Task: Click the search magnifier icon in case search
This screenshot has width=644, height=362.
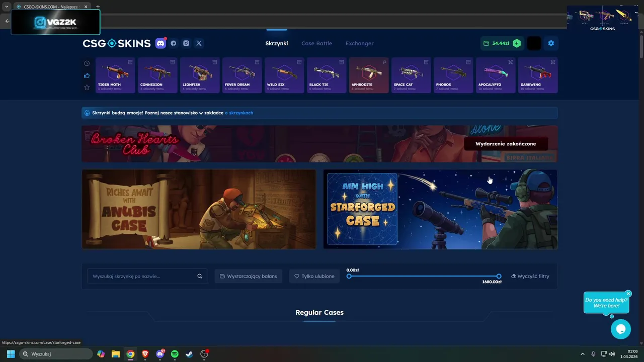Action: (x=200, y=276)
